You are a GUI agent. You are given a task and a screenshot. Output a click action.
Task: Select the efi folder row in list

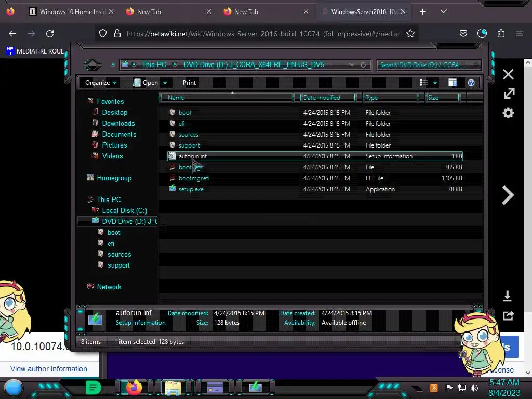click(x=315, y=124)
